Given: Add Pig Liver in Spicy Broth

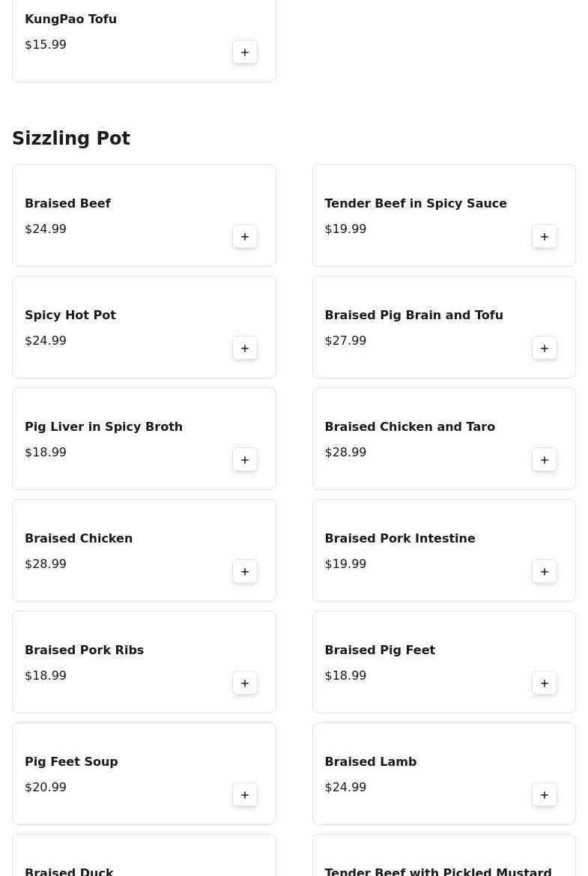Looking at the screenshot, I should [x=245, y=460].
